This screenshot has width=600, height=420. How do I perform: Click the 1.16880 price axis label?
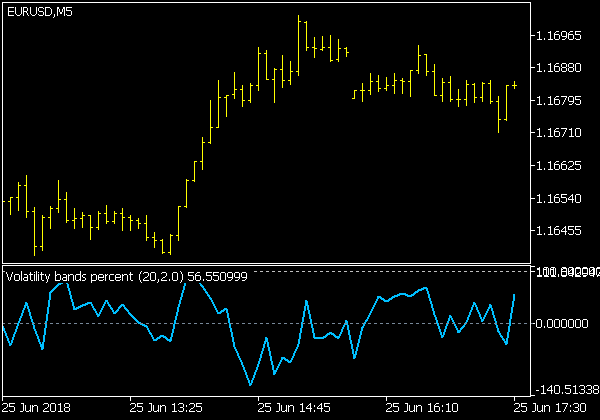click(x=559, y=68)
